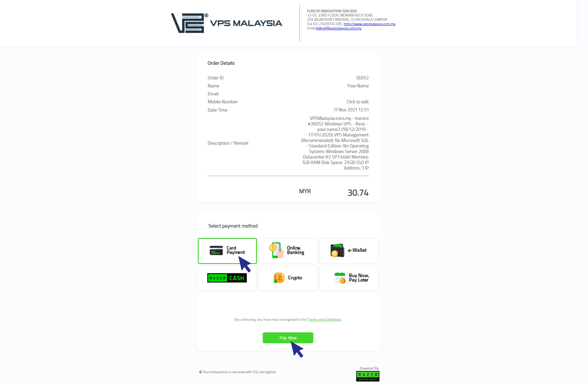Viewport: 588px width, 383px height.
Task: Click Pay Now button
Action: click(x=288, y=338)
